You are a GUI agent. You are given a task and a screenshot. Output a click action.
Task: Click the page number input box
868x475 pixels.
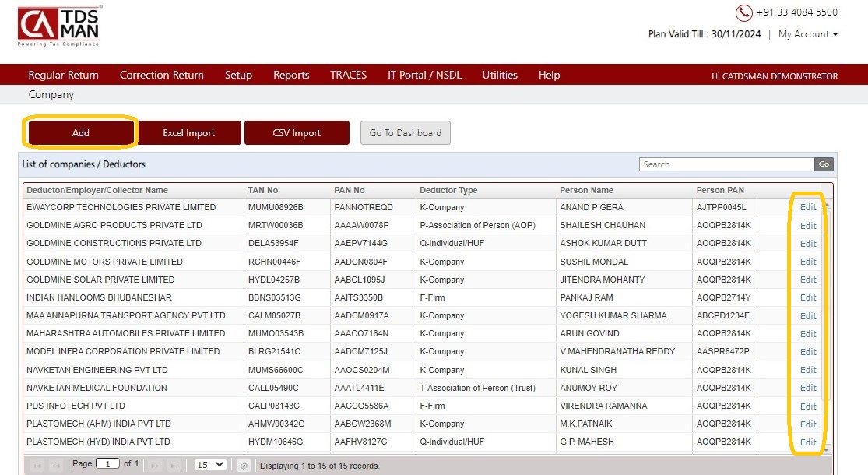point(108,464)
